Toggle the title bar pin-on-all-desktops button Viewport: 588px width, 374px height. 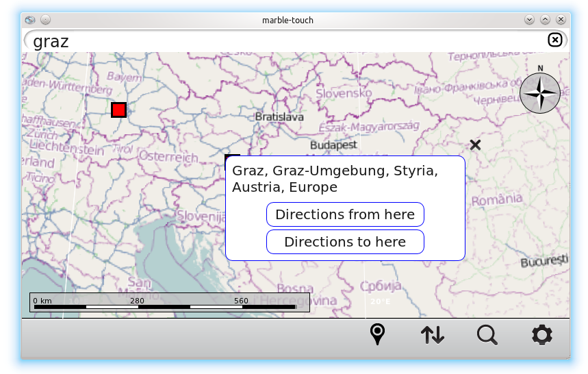click(45, 20)
